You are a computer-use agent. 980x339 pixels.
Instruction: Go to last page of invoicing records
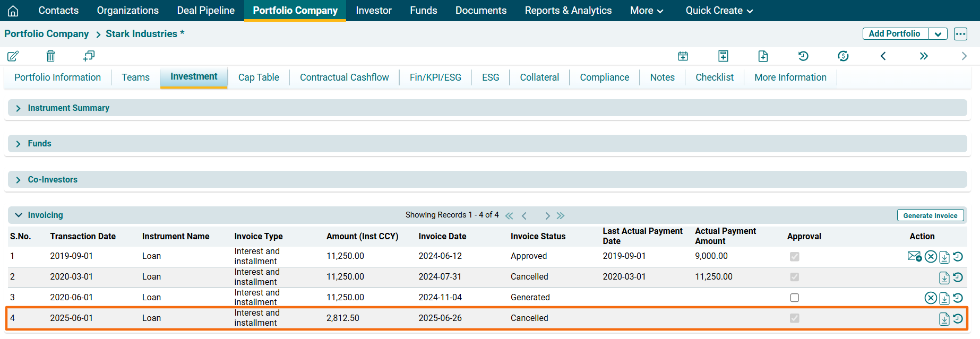(x=561, y=216)
